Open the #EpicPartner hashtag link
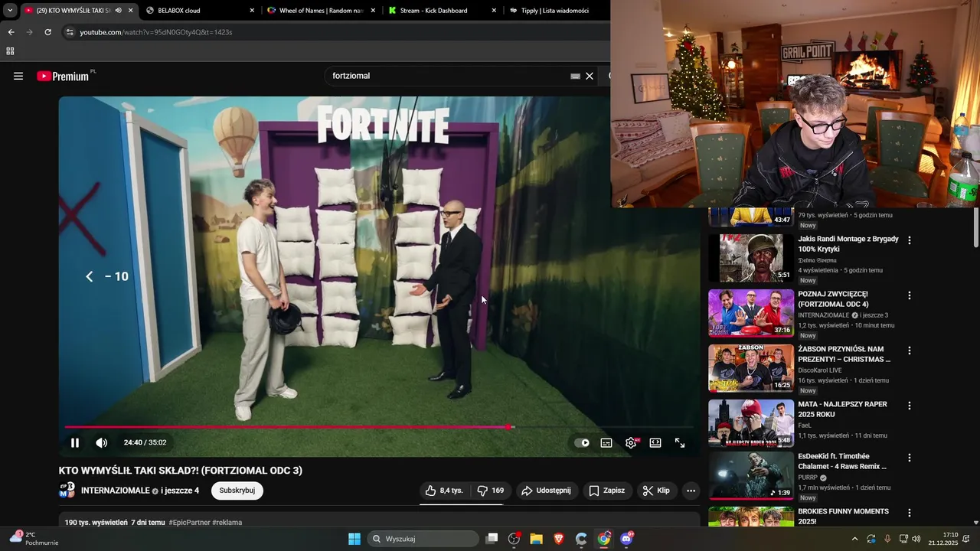 [189, 523]
